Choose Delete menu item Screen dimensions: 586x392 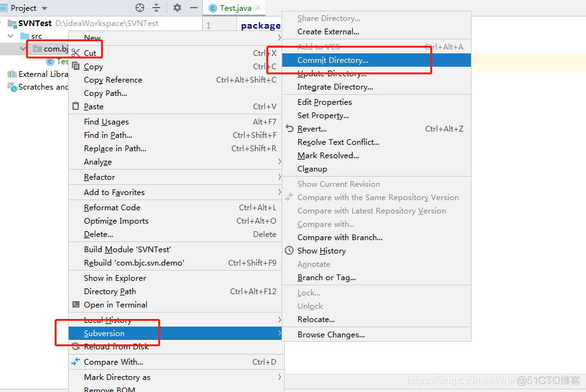pos(175,234)
